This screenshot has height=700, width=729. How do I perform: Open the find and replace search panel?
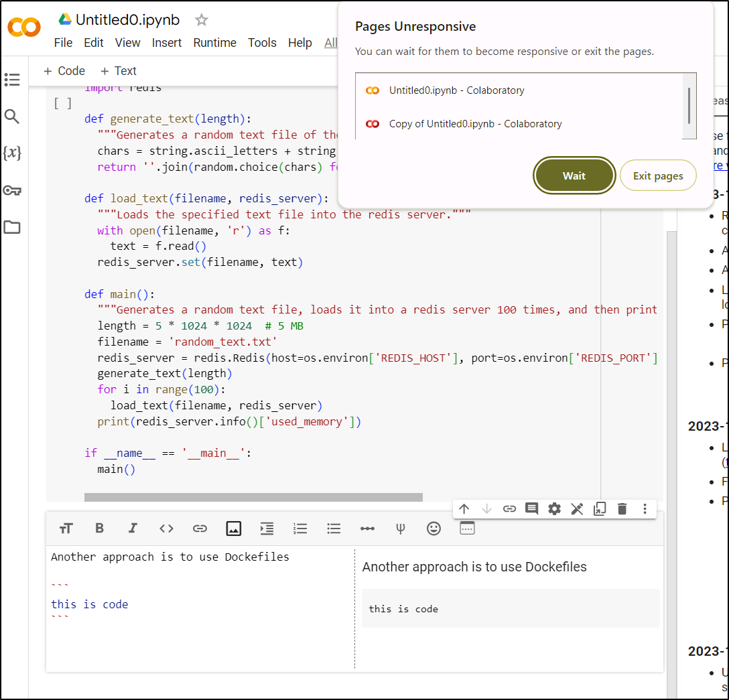click(12, 116)
